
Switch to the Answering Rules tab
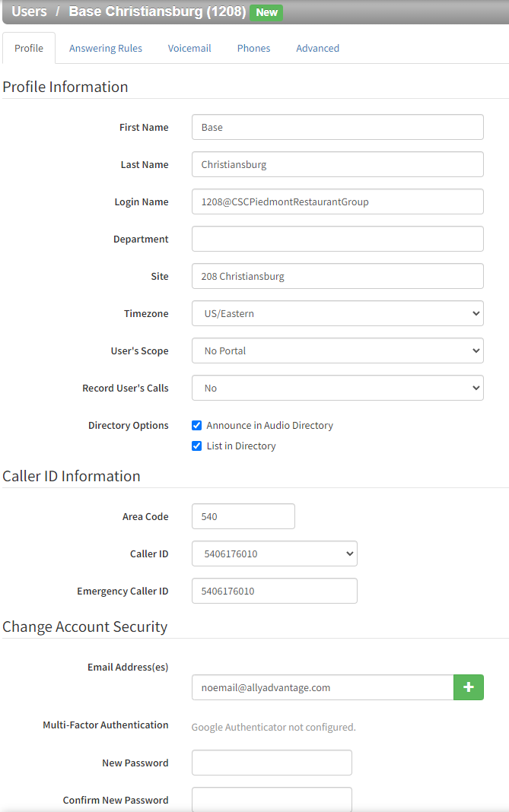[105, 48]
